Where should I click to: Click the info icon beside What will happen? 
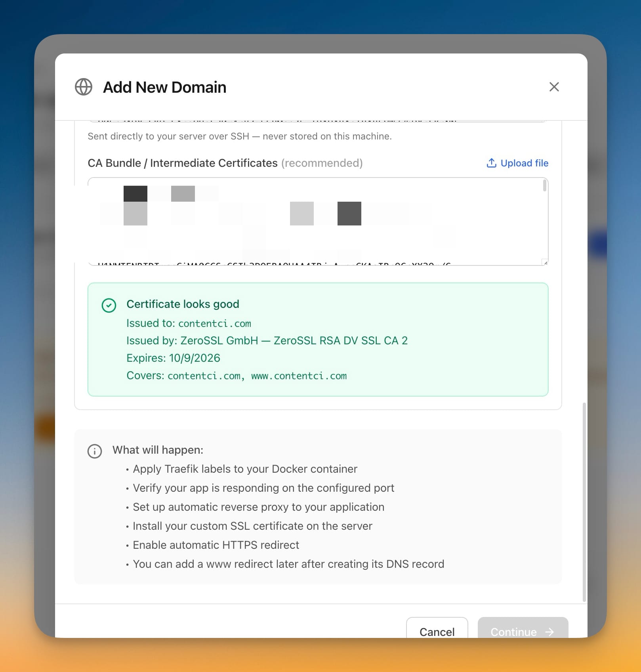pos(95,451)
